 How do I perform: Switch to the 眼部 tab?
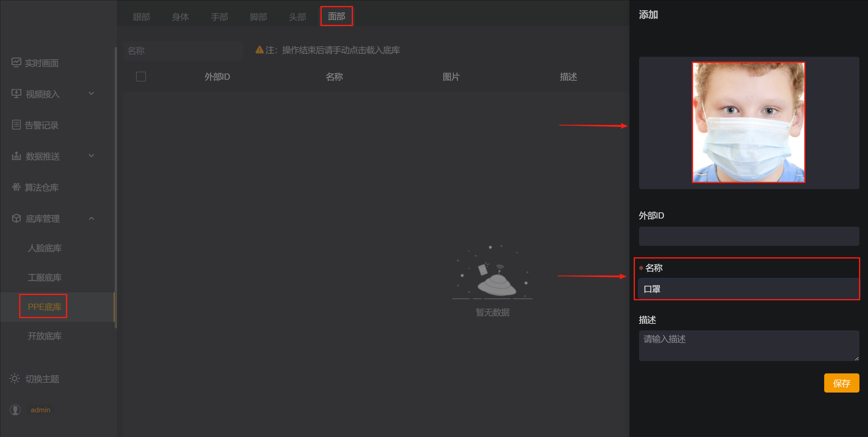pos(141,17)
